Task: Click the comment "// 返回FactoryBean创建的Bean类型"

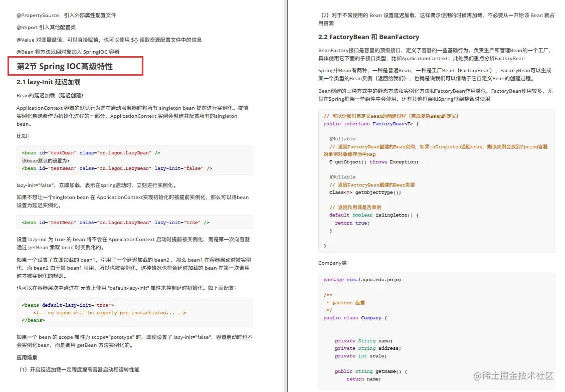Action: pyautogui.click(x=372, y=185)
